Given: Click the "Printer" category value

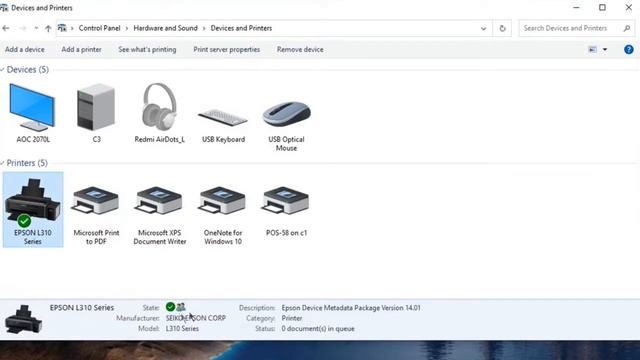Looking at the screenshot, I should tap(292, 318).
